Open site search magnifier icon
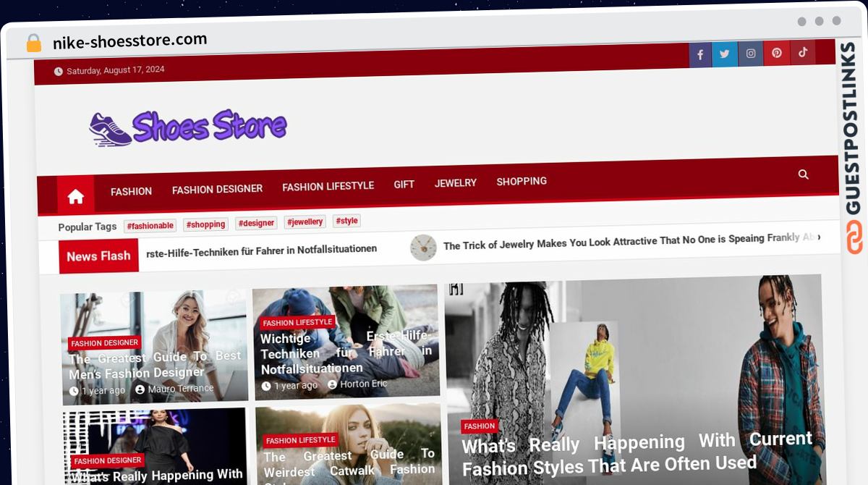868x485 pixels. 804,174
